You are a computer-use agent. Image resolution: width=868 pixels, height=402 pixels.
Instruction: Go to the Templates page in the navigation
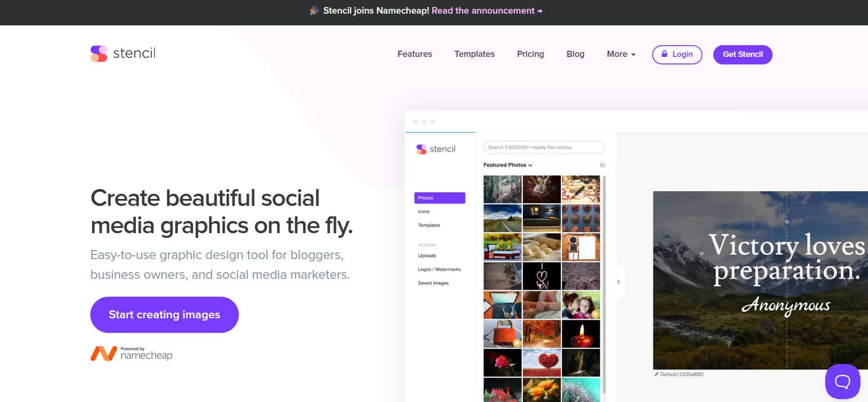click(x=474, y=54)
